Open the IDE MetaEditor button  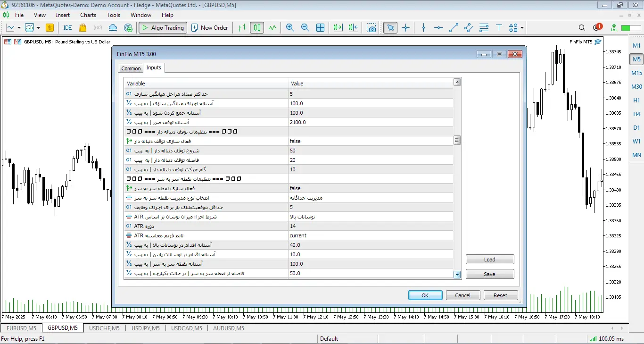point(67,28)
